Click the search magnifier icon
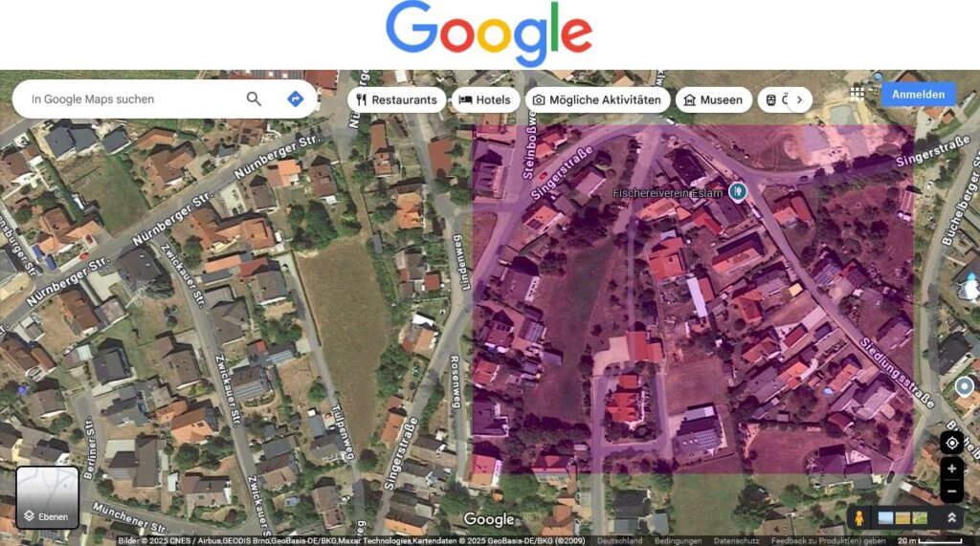Image resolution: width=980 pixels, height=546 pixels. 253,98
